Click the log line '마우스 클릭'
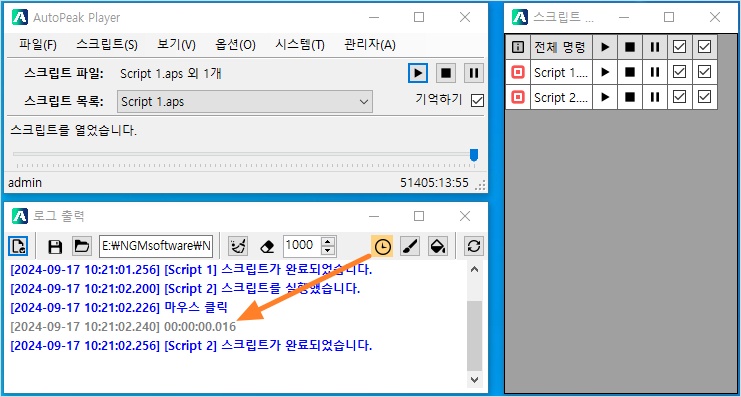The height and width of the screenshot is (397, 741). 119,308
